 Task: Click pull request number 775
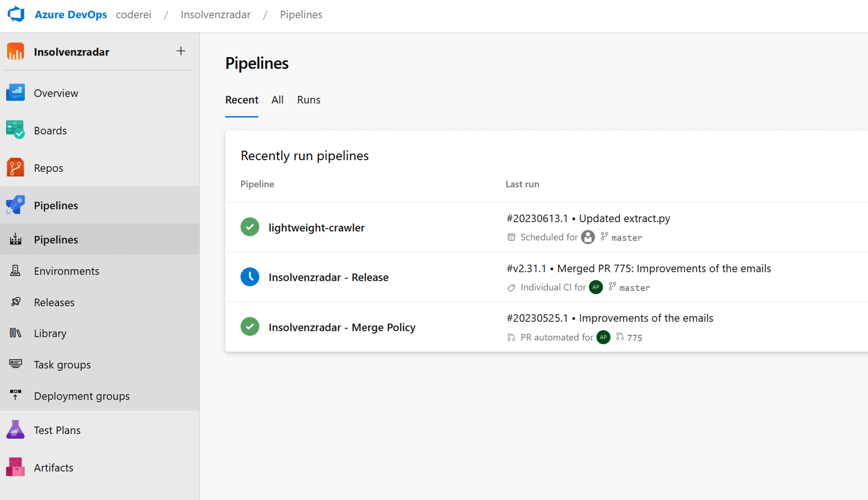634,337
